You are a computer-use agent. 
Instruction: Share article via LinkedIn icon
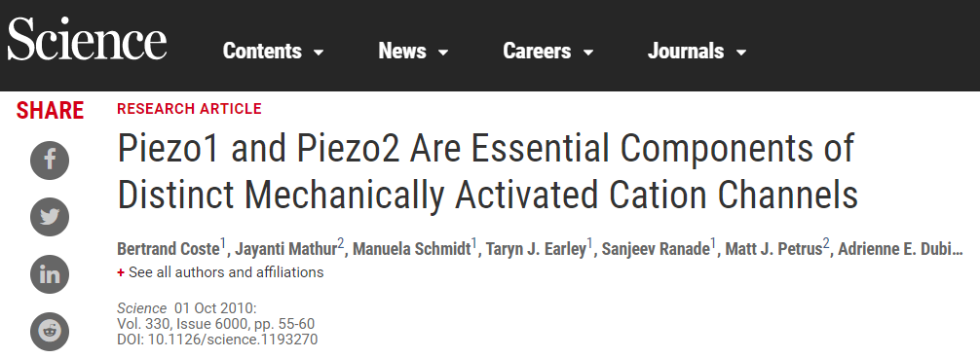point(50,274)
